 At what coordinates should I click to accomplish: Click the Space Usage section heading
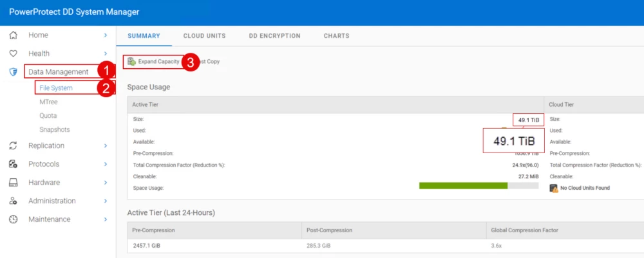click(149, 87)
